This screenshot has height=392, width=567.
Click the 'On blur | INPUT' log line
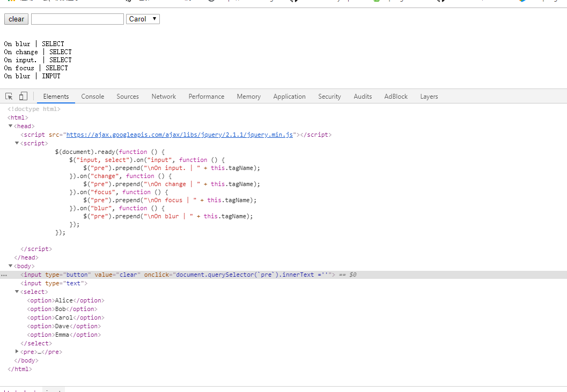[x=32, y=76]
